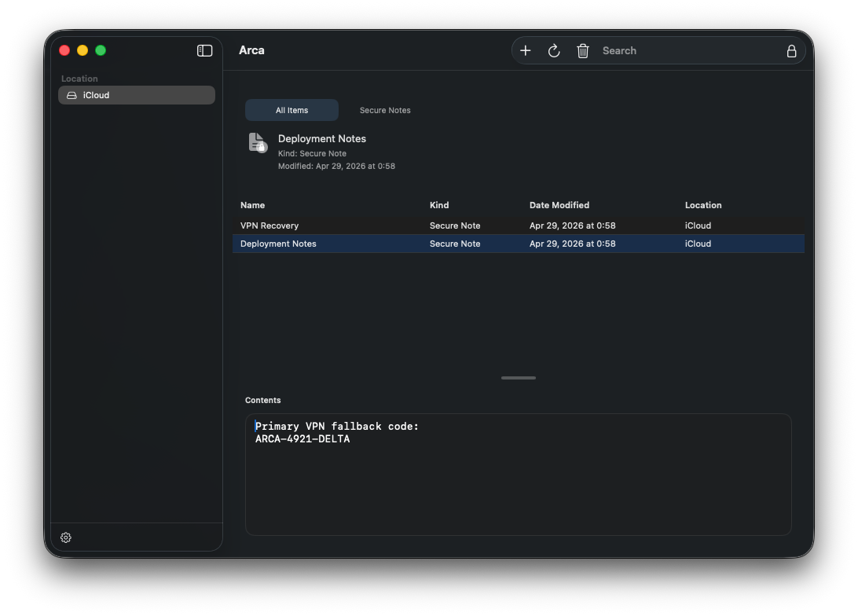Sort items by the Date Modified column
The height and width of the screenshot is (616, 858).
(x=559, y=205)
